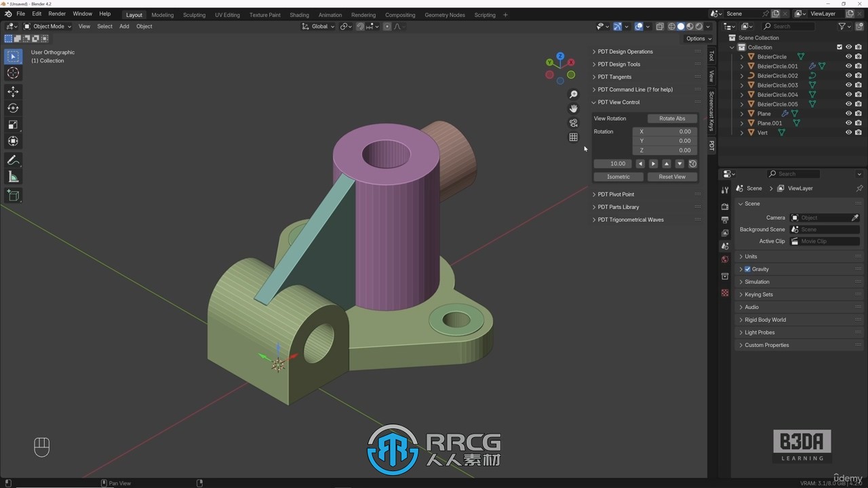This screenshot has width=868, height=488.
Task: Open the View Layer properties tab
Action: coord(725,233)
